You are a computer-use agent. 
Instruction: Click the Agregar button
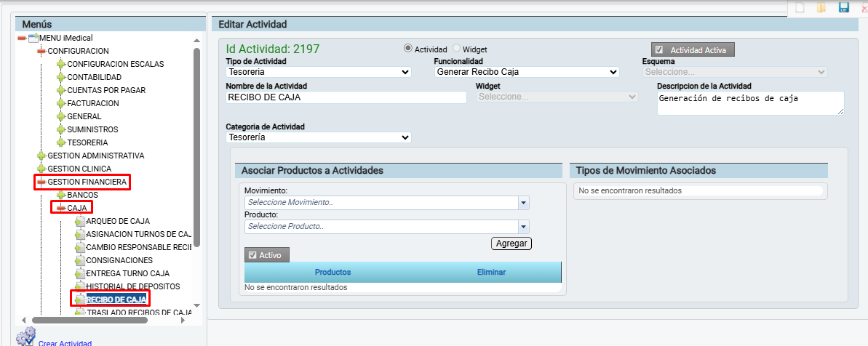[x=511, y=244]
